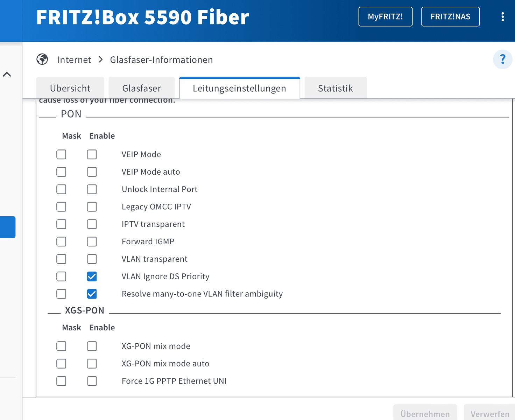Enable VEIP Mode auto
515x420 pixels.
coord(92,172)
